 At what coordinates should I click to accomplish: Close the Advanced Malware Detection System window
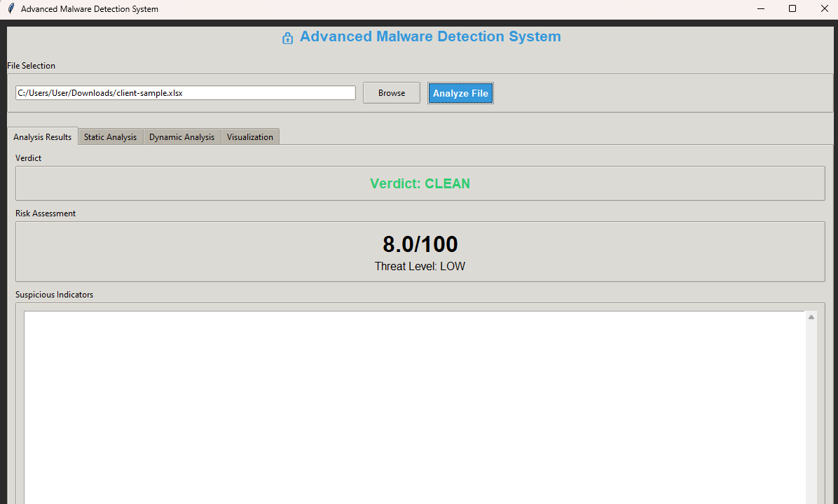(x=824, y=9)
